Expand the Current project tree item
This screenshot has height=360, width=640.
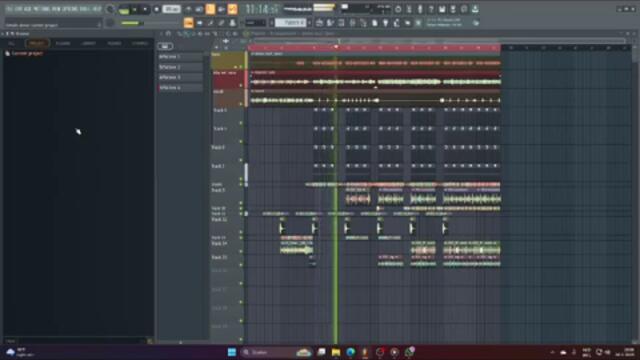[x=24, y=53]
